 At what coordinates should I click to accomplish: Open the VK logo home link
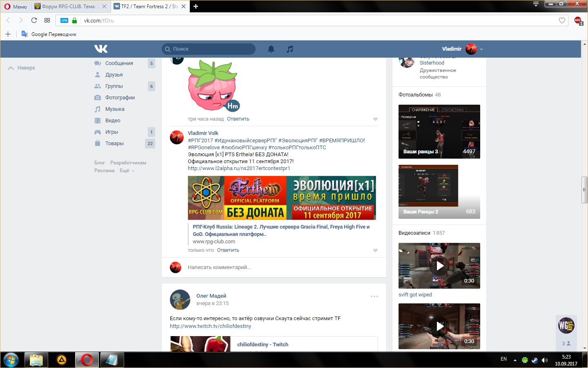click(x=101, y=49)
